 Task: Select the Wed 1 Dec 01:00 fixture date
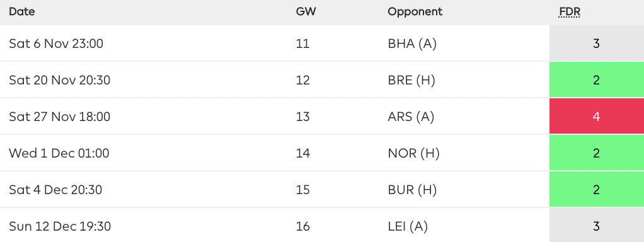(59, 153)
